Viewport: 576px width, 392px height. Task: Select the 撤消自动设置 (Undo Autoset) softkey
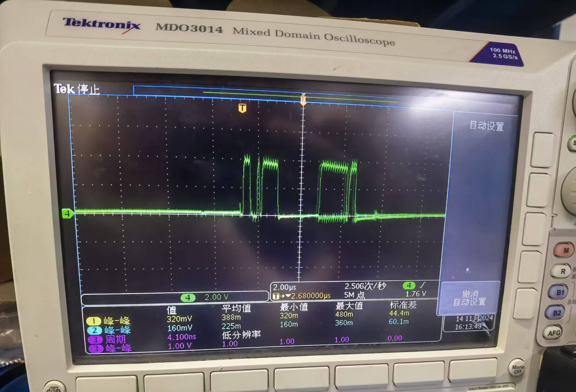[469, 298]
